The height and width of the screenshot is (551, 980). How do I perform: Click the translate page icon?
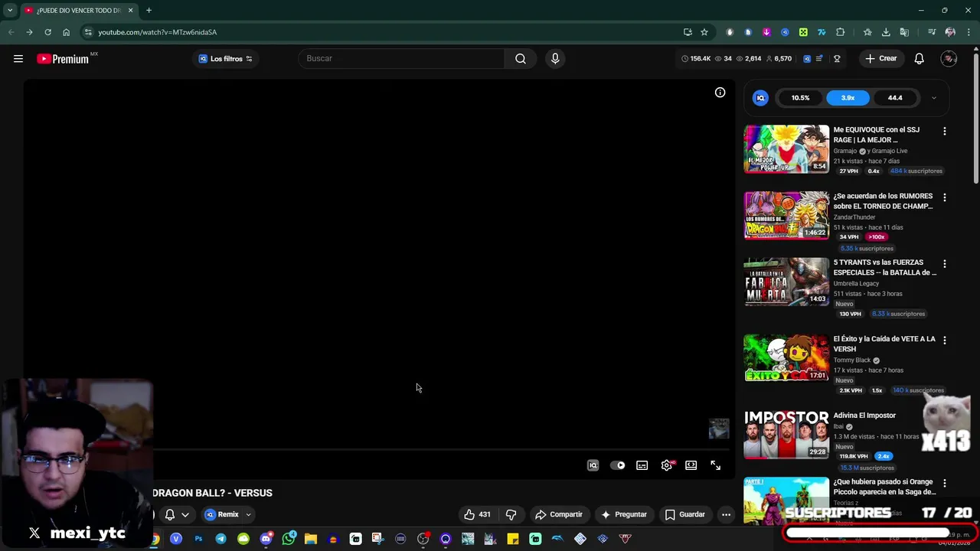click(x=904, y=32)
